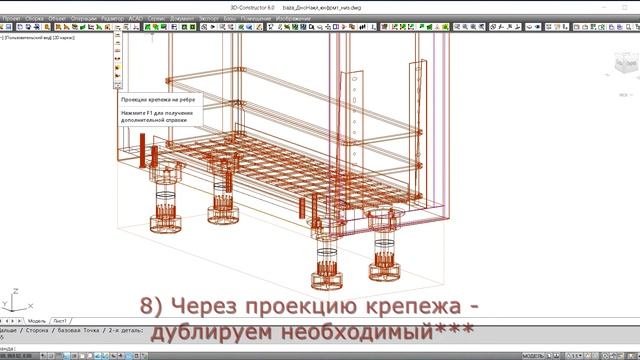Open the Операции menu
Image resolution: width=640 pixels, height=360 pixels.
[83, 18]
